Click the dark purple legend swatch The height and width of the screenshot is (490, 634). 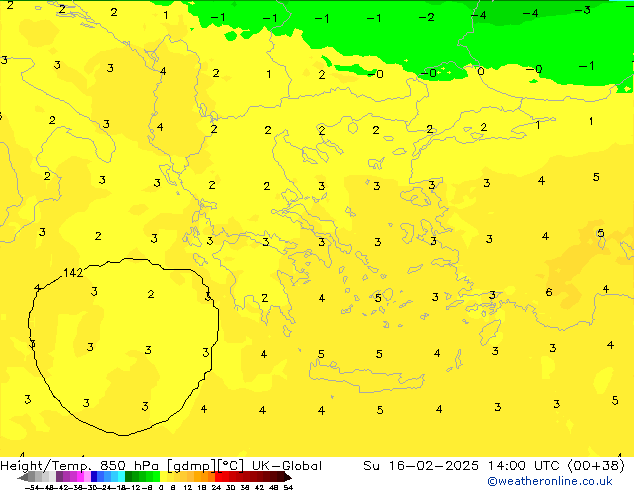59,476
